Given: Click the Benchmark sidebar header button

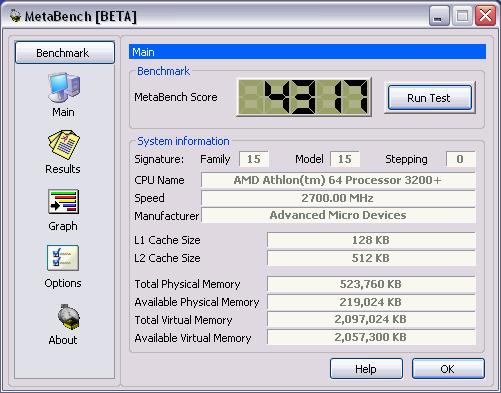Looking at the screenshot, I should click(x=65, y=53).
